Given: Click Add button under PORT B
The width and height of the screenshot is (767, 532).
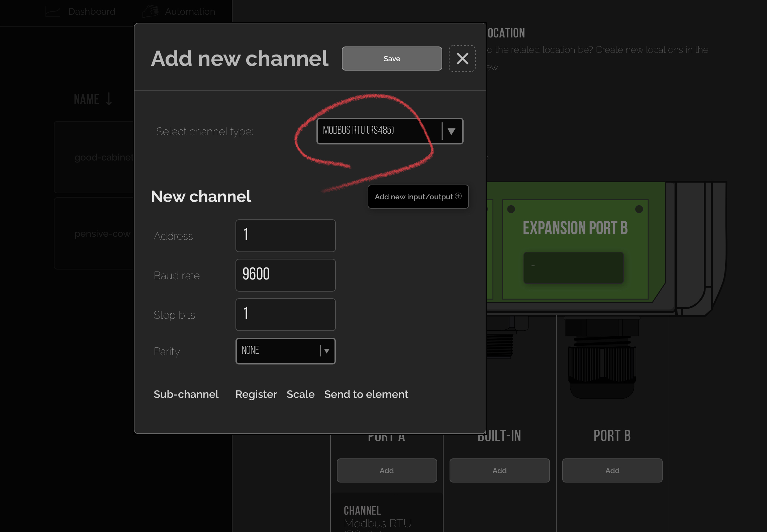Looking at the screenshot, I should coord(612,470).
